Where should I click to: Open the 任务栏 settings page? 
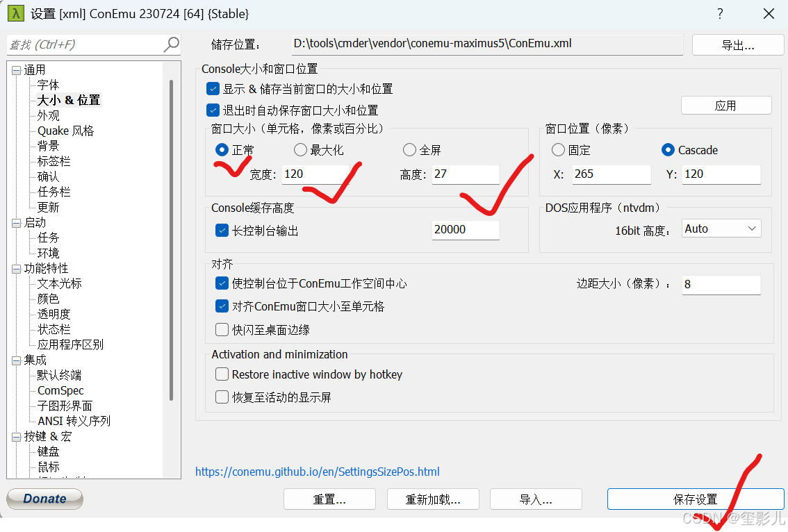[54, 192]
